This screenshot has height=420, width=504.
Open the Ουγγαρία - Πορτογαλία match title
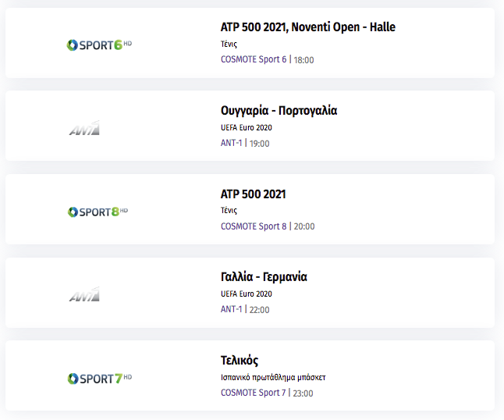279,110
